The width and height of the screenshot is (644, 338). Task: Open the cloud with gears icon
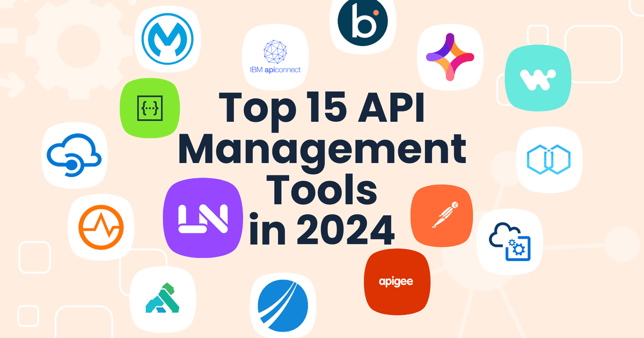(x=510, y=242)
